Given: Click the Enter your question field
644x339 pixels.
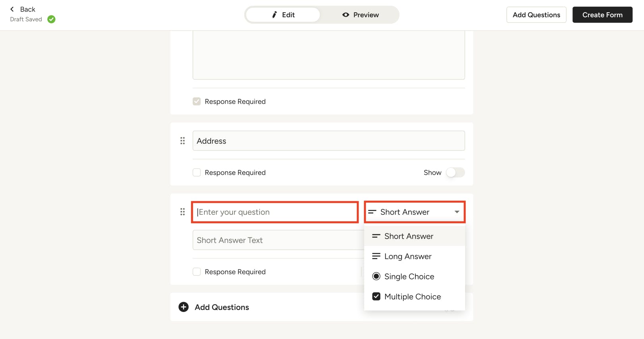Looking at the screenshot, I should click(x=275, y=212).
